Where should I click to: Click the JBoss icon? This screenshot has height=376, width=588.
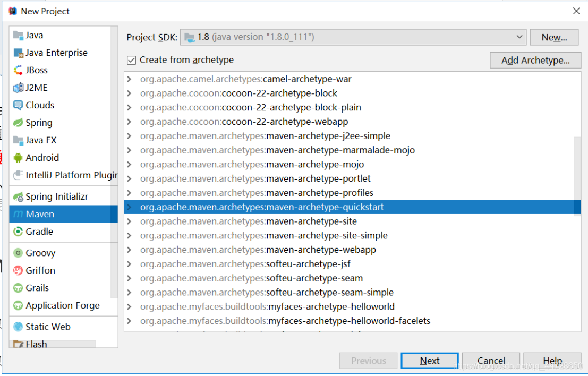point(18,70)
